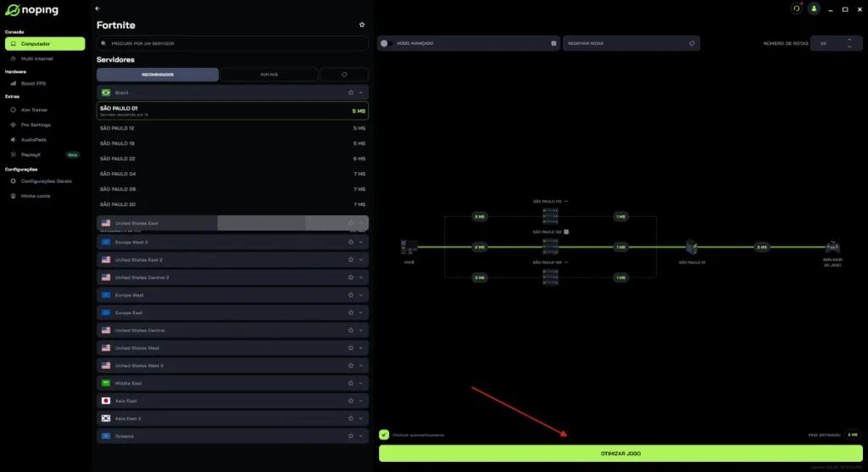The height and width of the screenshot is (472, 868).
Task: Star the Asia East 2 region
Action: (x=350, y=419)
